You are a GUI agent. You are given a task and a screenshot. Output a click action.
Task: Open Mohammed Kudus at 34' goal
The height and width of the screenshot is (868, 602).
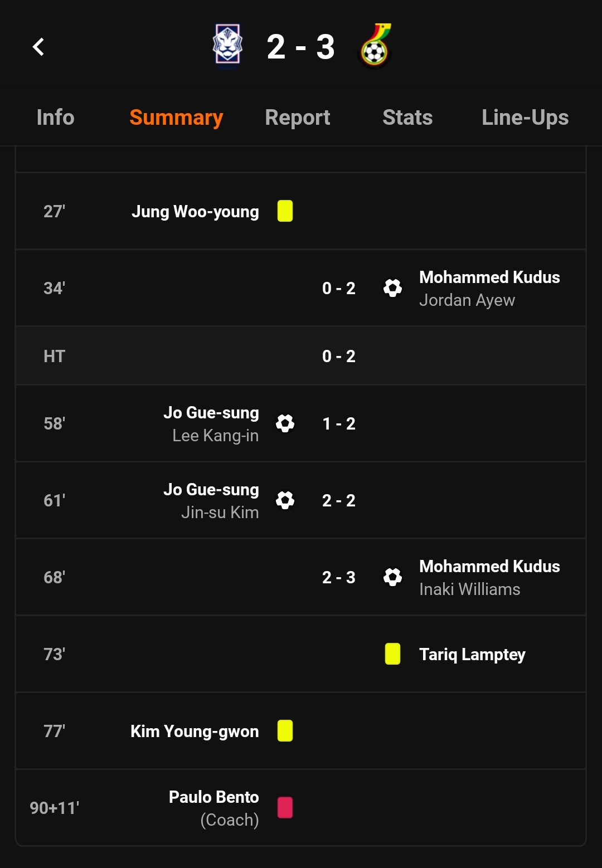489,277
